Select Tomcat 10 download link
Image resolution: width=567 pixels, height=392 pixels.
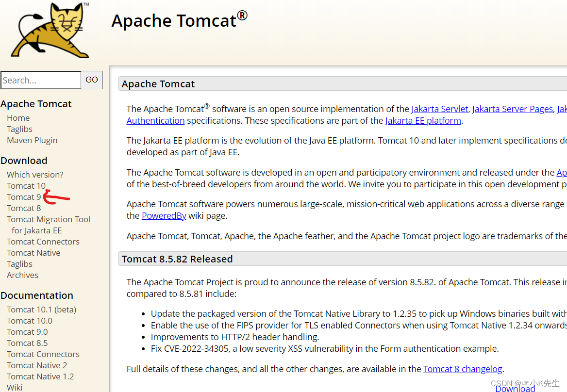coord(26,186)
